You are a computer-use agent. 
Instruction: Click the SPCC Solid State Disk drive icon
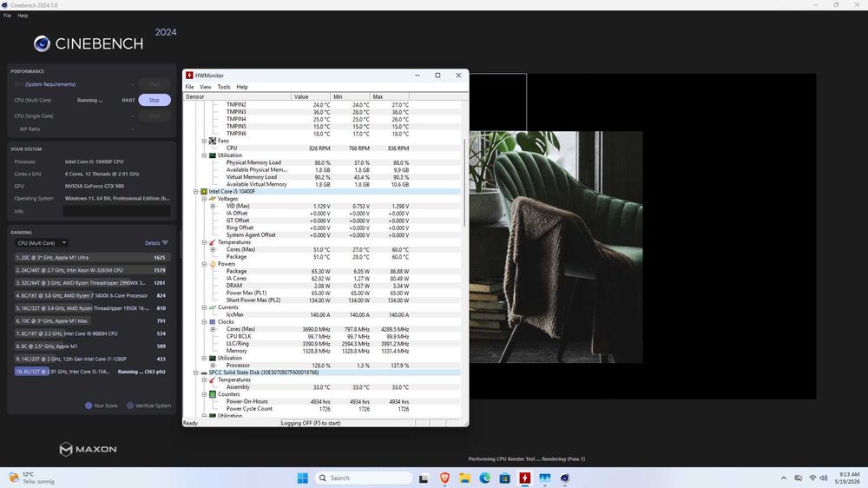tap(204, 373)
